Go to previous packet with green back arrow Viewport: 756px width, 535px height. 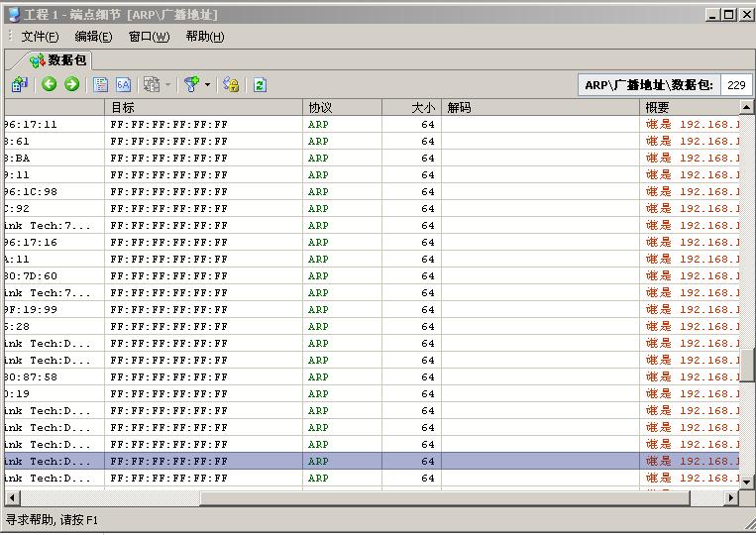pos(50,85)
